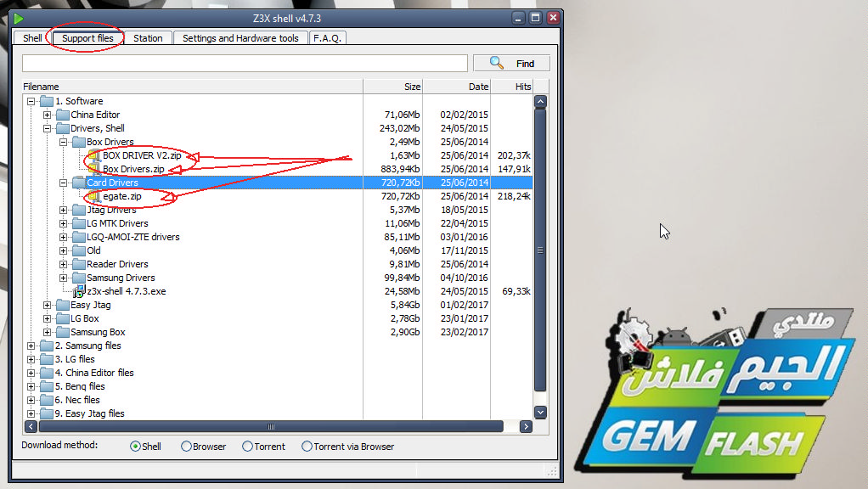The width and height of the screenshot is (868, 489).
Task: Click the Reader Drivers folder icon
Action: [79, 264]
